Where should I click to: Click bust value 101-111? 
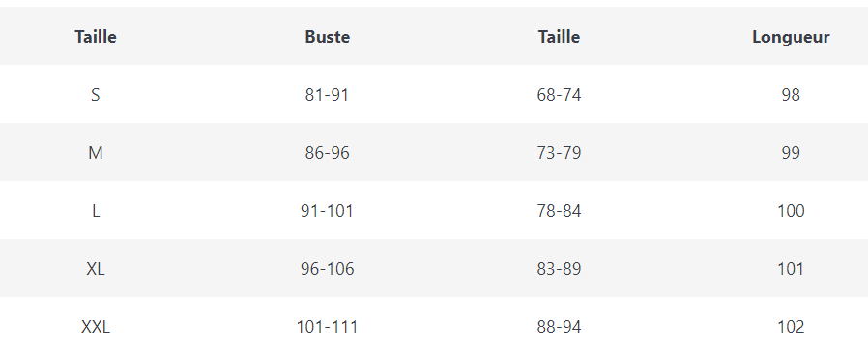[327, 327]
